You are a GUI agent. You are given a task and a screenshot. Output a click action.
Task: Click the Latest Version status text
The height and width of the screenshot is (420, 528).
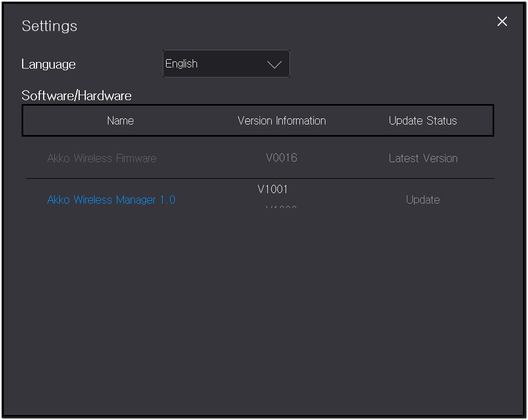(x=423, y=158)
